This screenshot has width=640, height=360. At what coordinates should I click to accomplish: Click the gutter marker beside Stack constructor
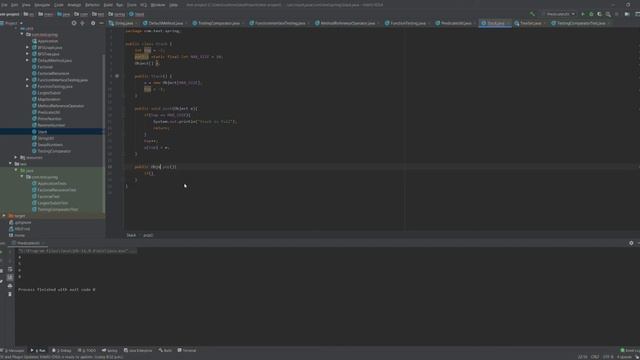[117, 76]
